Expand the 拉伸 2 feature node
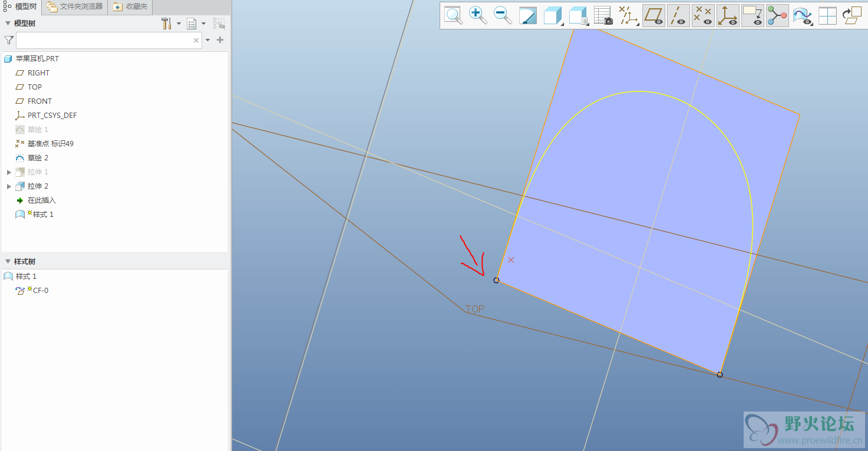Viewport: 868px width, 451px height. [x=9, y=186]
